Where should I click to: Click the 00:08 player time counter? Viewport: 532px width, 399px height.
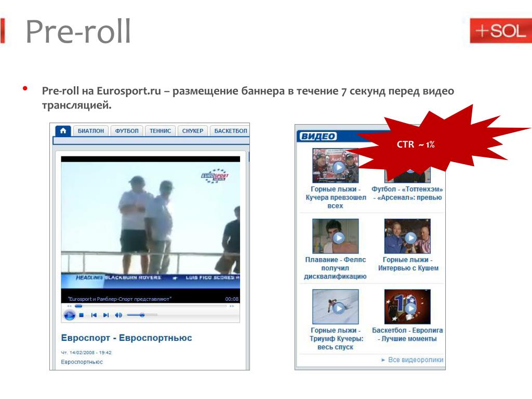click(x=232, y=299)
